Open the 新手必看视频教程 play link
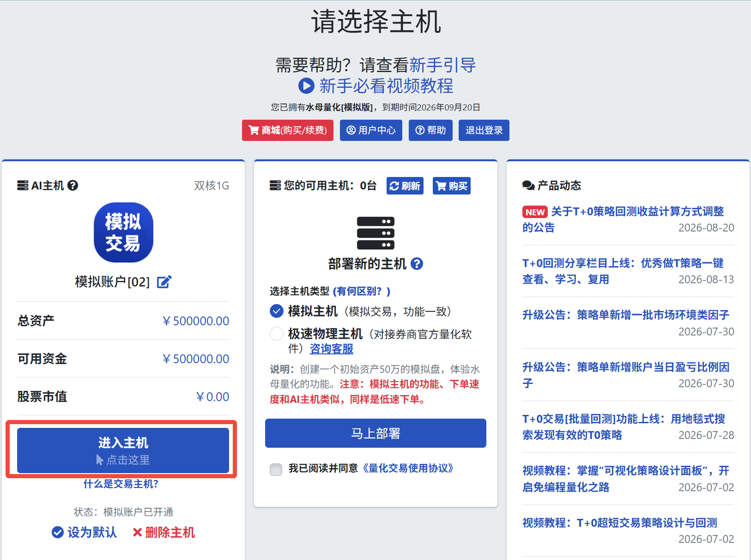 [376, 86]
